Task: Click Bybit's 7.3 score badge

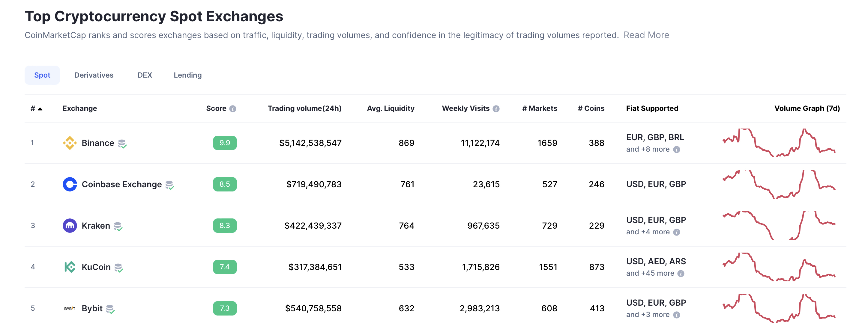Action: pyautogui.click(x=225, y=308)
